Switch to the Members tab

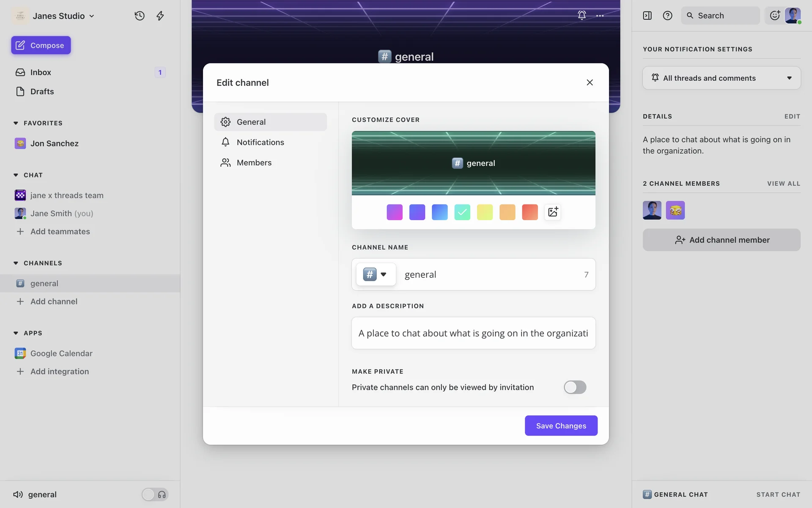254,163
